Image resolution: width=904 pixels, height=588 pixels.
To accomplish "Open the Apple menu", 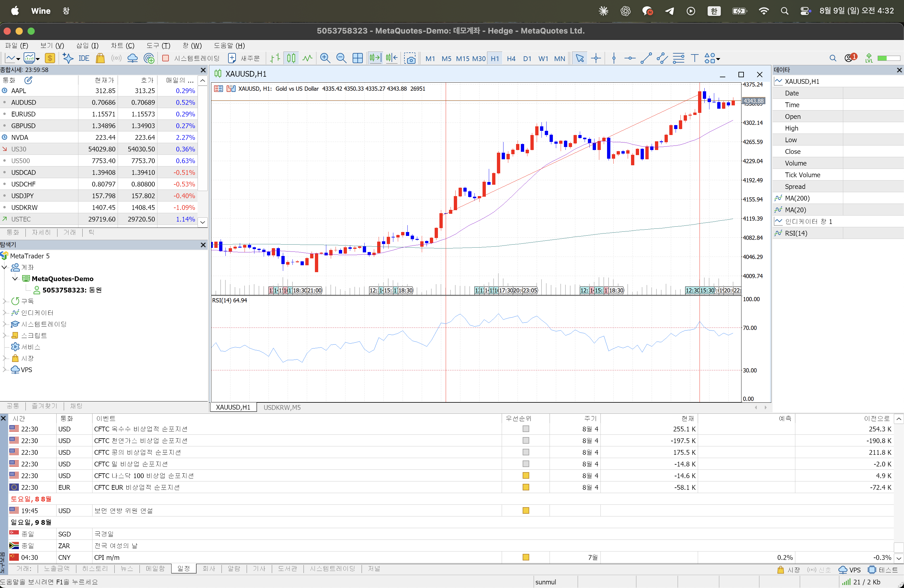I will (x=15, y=11).
